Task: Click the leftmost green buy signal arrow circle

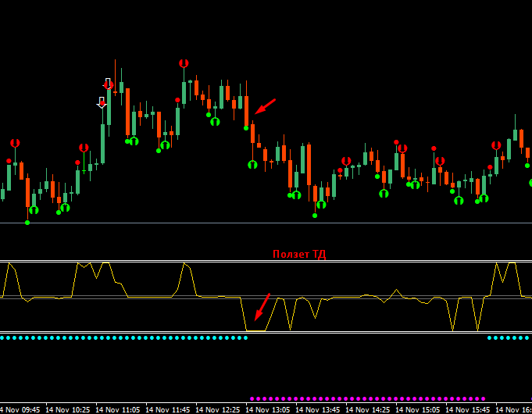Action: pyautogui.click(x=34, y=210)
